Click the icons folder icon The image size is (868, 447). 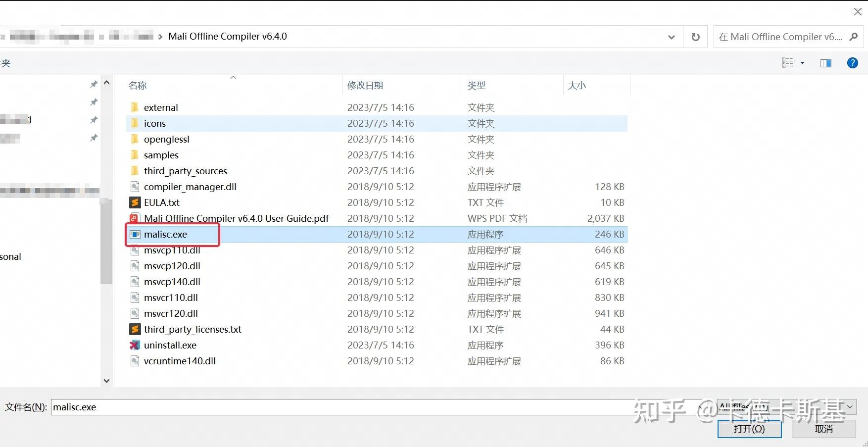pos(135,123)
